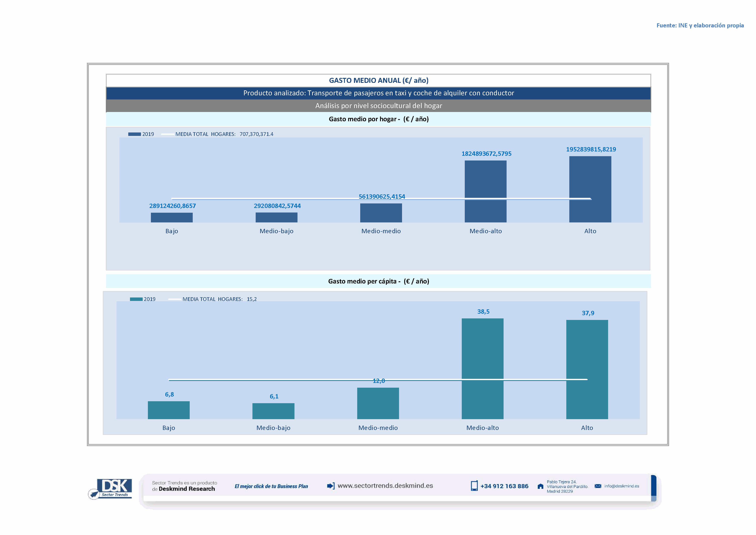
Task: Click the Medio-bajo axis label in top chart
Action: (276, 231)
